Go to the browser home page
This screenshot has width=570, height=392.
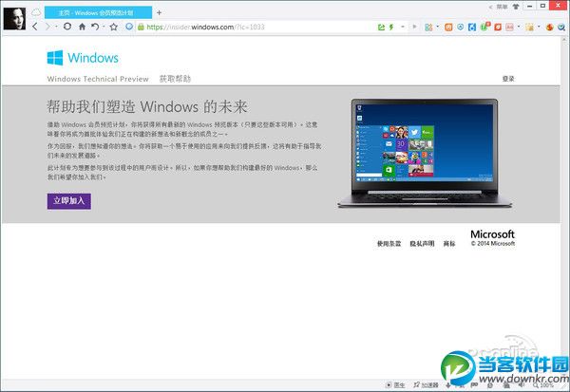pyautogui.click(x=82, y=27)
